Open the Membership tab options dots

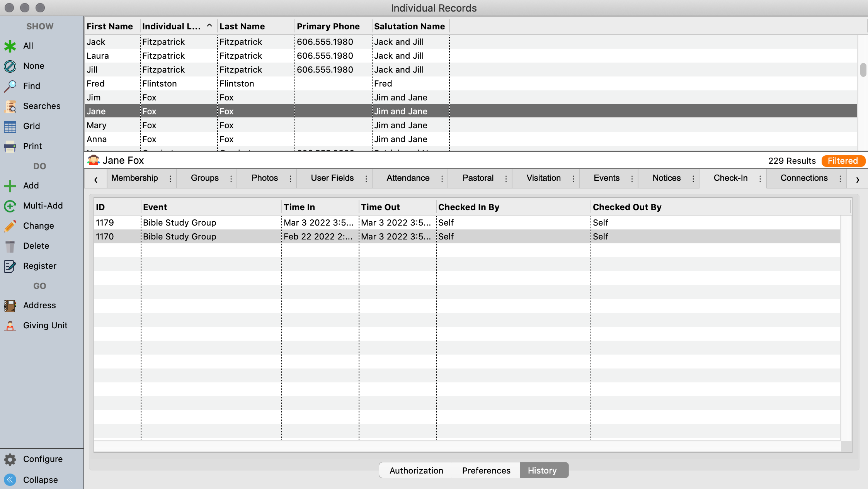(x=170, y=178)
